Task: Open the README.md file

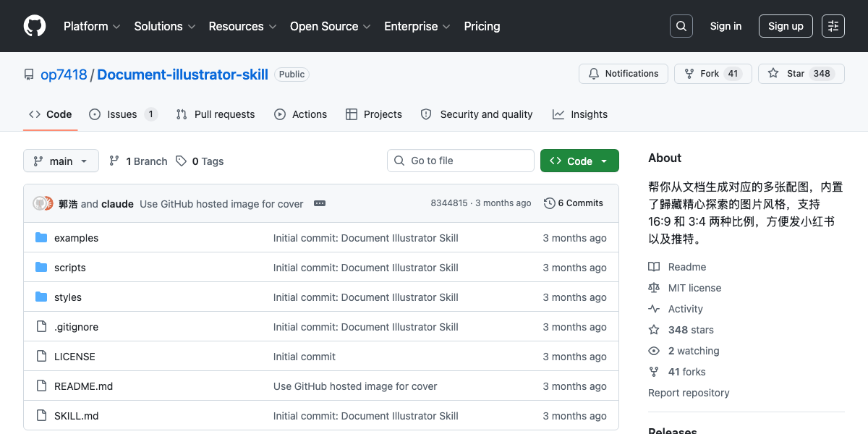Action: 83,386
